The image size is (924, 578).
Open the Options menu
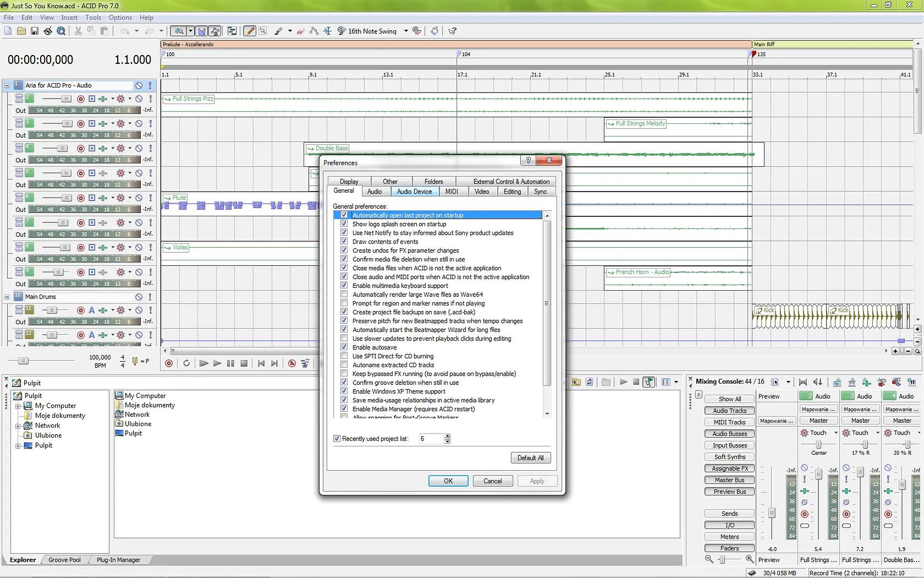point(120,18)
